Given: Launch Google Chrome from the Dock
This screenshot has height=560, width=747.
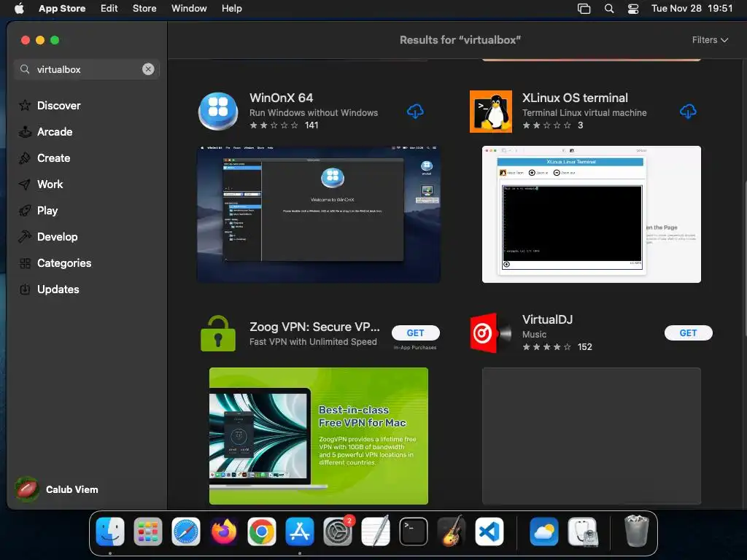Looking at the screenshot, I should [x=262, y=532].
